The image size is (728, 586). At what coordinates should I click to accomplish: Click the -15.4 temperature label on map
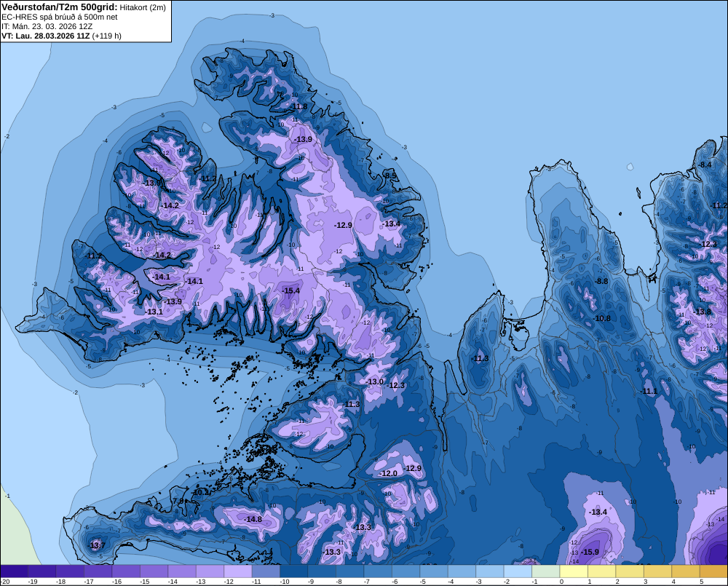pyautogui.click(x=291, y=290)
